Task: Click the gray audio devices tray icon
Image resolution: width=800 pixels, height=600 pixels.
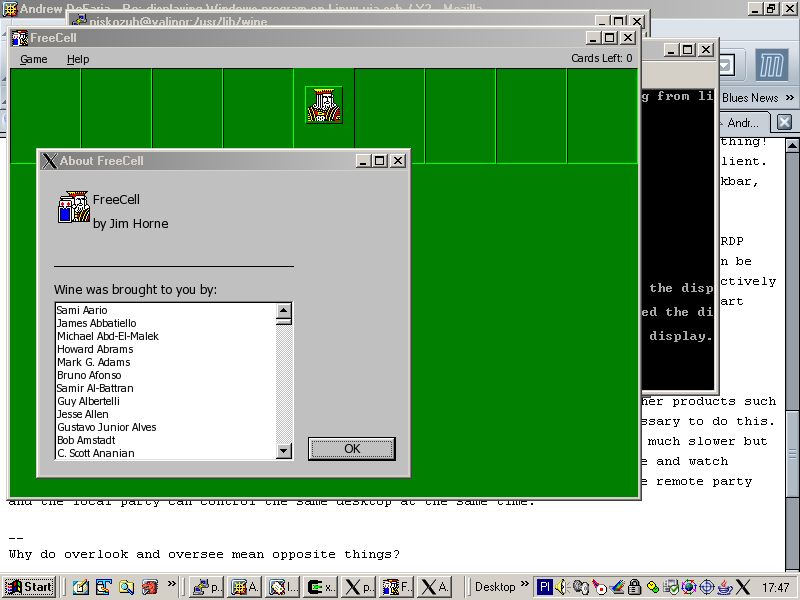Action: (x=580, y=587)
